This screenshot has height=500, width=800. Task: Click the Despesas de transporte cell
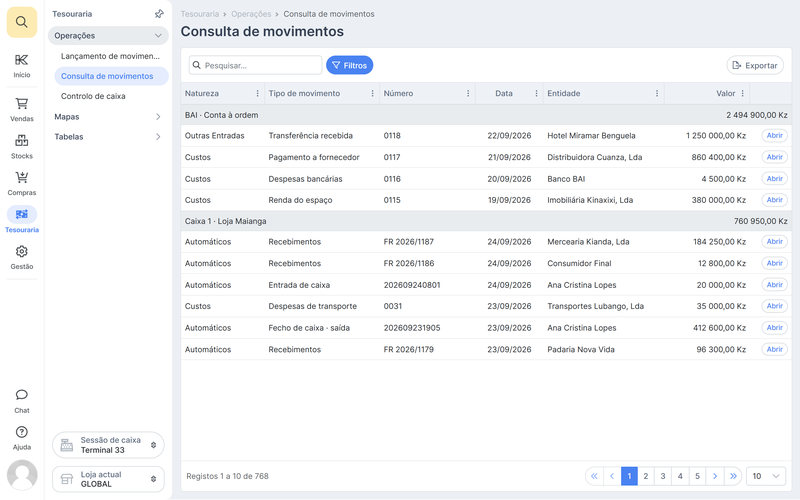(x=313, y=306)
